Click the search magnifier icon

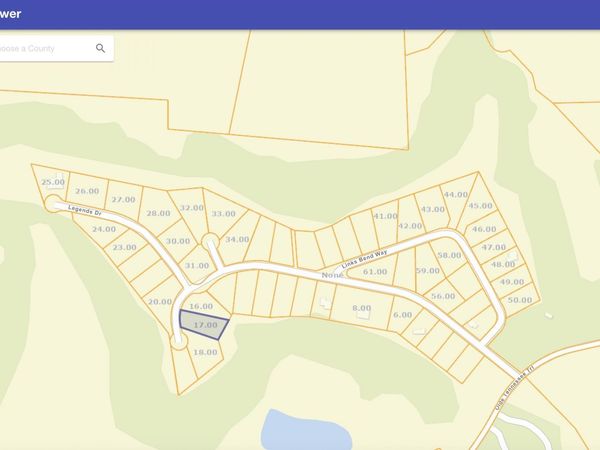pyautogui.click(x=100, y=48)
